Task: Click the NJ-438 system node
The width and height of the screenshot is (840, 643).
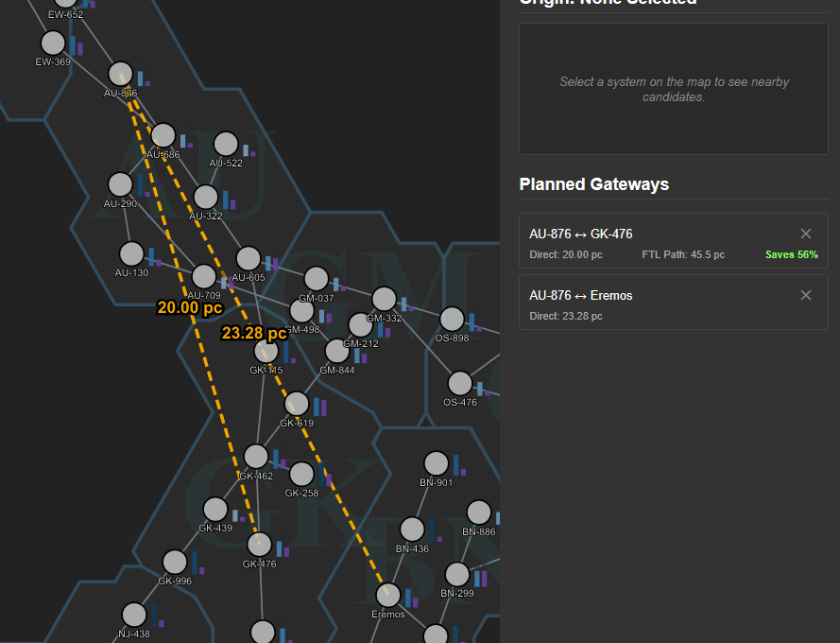Action: tap(134, 615)
